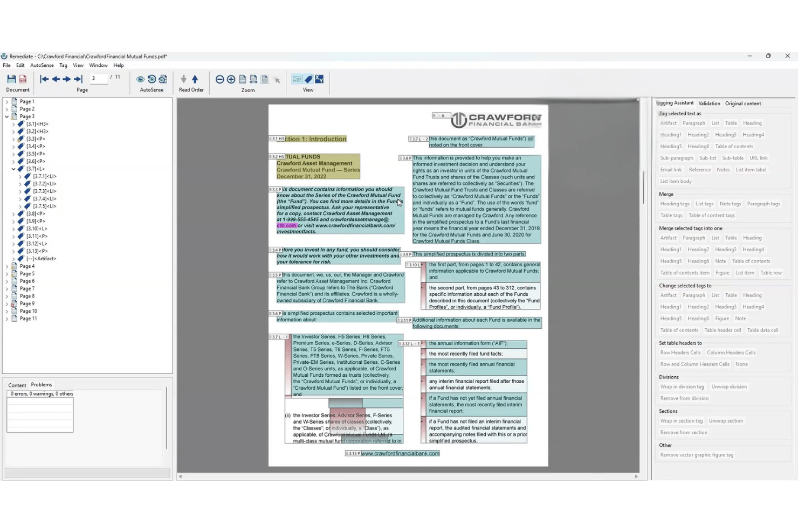The width and height of the screenshot is (798, 532).
Task: Collapse Page 3 tree node
Action: click(x=7, y=116)
